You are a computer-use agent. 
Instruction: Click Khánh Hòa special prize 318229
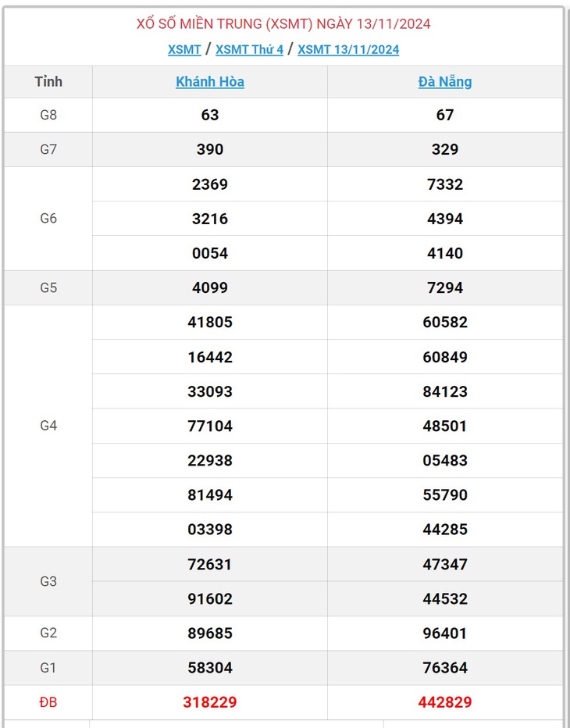[x=210, y=702]
